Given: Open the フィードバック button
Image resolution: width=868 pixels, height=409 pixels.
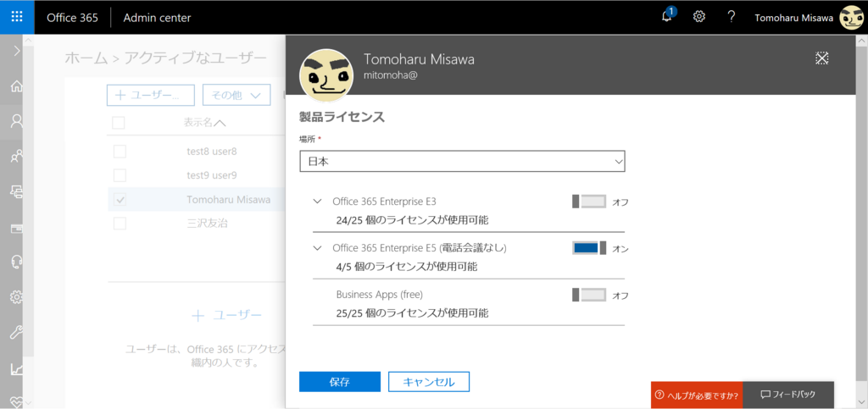Looking at the screenshot, I should (788, 395).
